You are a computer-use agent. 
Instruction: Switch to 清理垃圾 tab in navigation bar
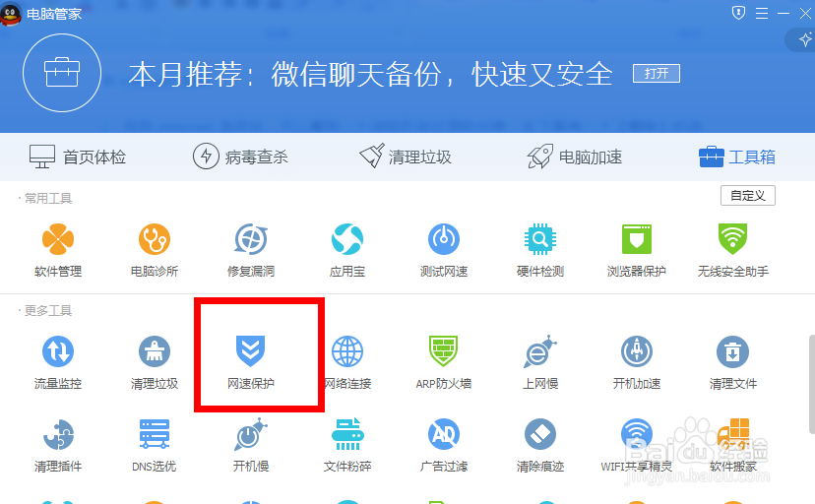pyautogui.click(x=406, y=157)
